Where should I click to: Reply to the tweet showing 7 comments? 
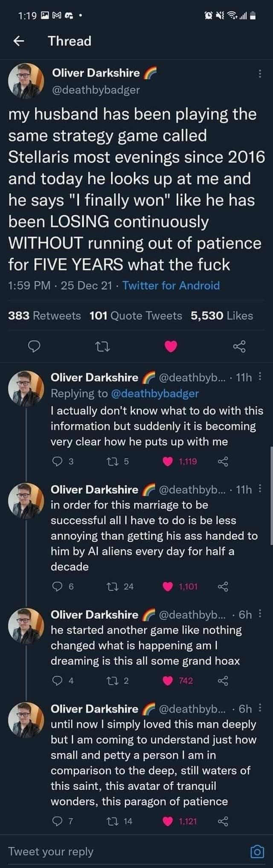[57, 821]
